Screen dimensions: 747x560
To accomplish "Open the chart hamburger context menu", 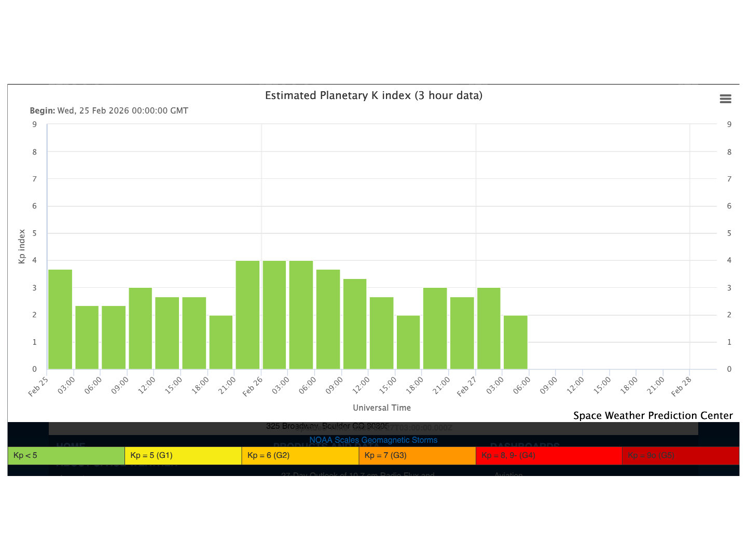I will tap(725, 99).
